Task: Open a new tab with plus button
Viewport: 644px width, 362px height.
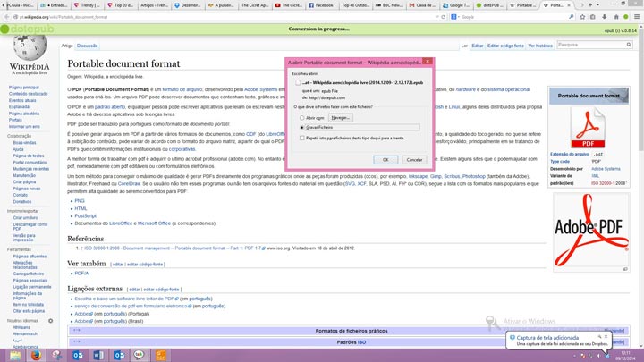Action: coord(589,5)
